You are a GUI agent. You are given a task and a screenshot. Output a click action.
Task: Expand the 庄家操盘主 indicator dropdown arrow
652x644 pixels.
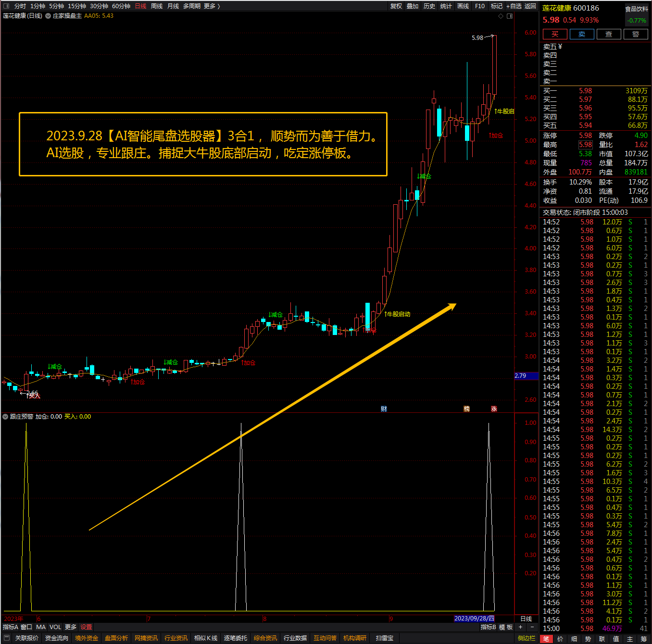(x=48, y=16)
